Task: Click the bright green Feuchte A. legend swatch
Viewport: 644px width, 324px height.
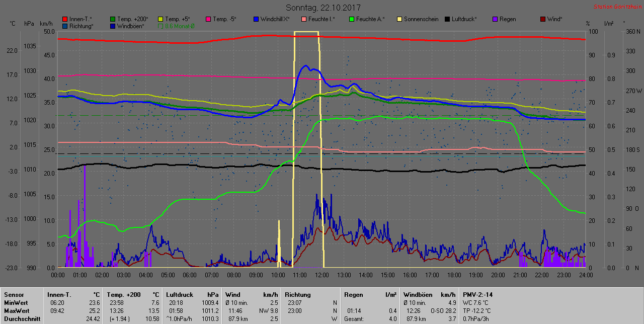Action: 352,19
